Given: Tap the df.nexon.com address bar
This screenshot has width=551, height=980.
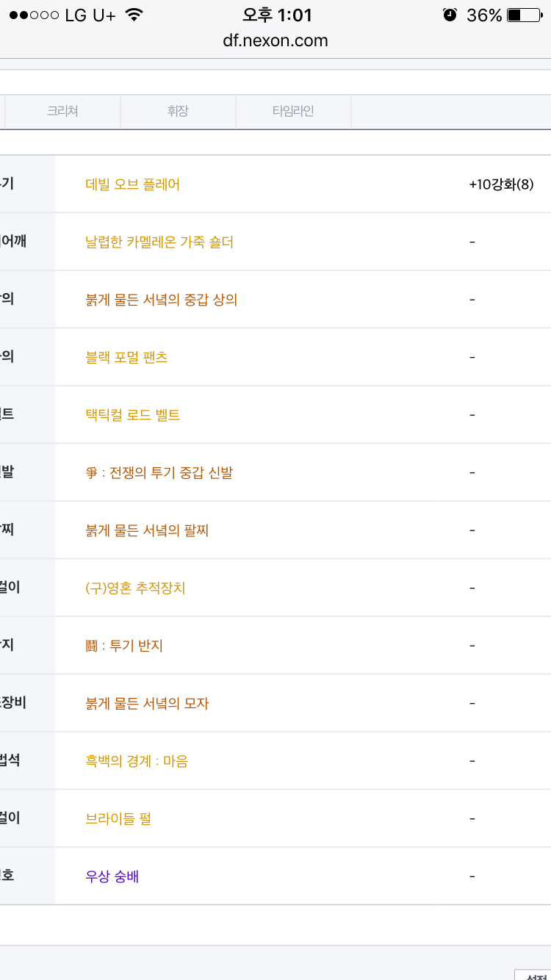Looking at the screenshot, I should click(275, 40).
